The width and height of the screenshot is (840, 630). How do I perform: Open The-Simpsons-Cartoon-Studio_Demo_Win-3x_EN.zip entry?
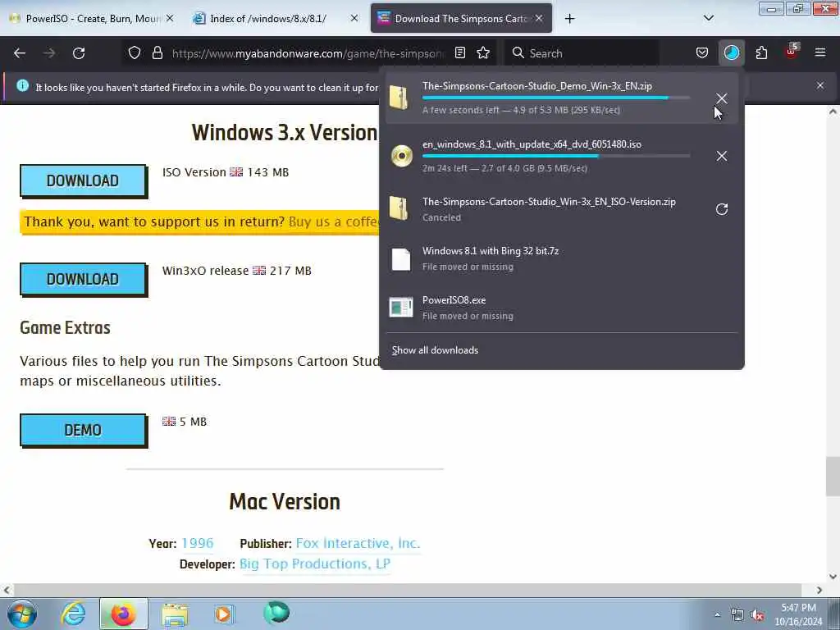click(562, 98)
